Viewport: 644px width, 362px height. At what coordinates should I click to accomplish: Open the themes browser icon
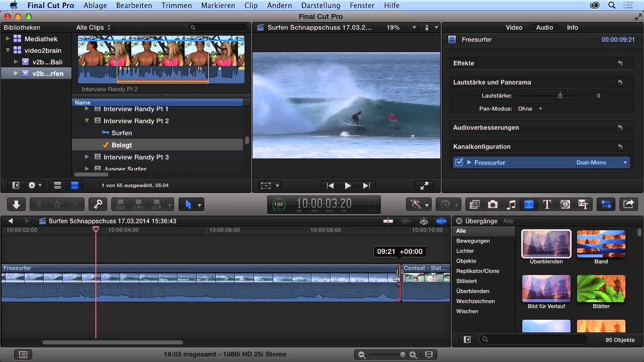tap(583, 205)
